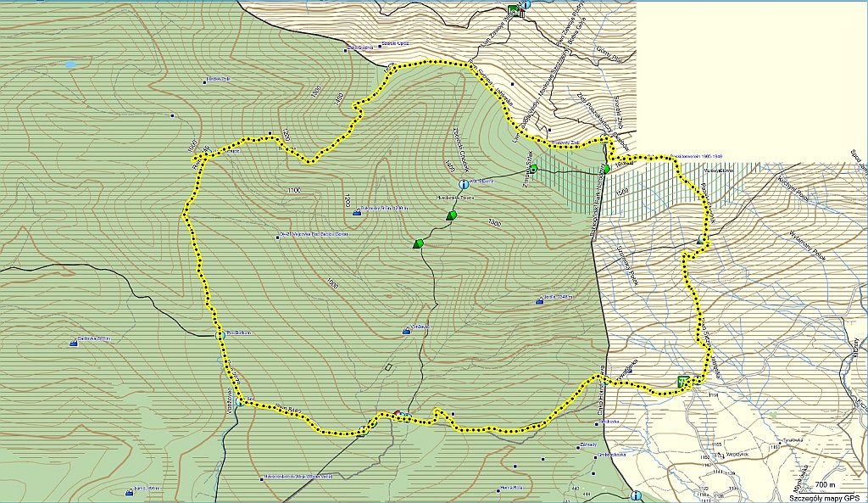The width and height of the screenshot is (868, 503).
Task: Click the picnic table icon near the eastern track
Action: coord(682,380)
